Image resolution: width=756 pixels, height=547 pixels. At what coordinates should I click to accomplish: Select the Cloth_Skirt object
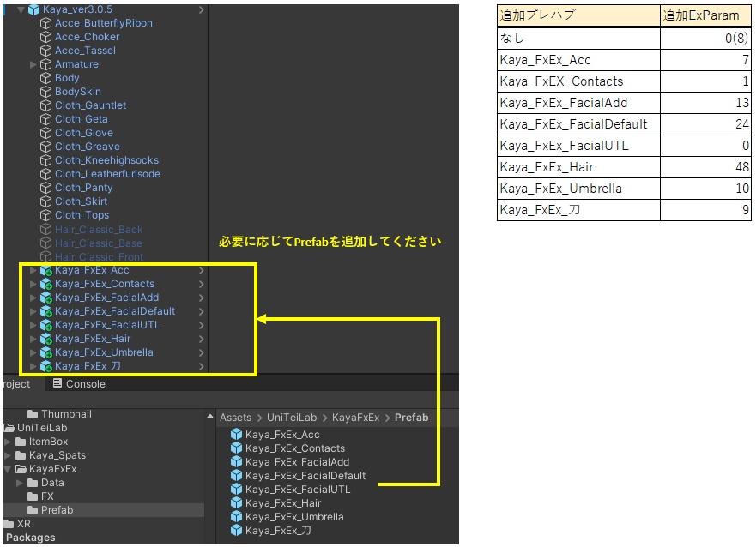tap(81, 201)
